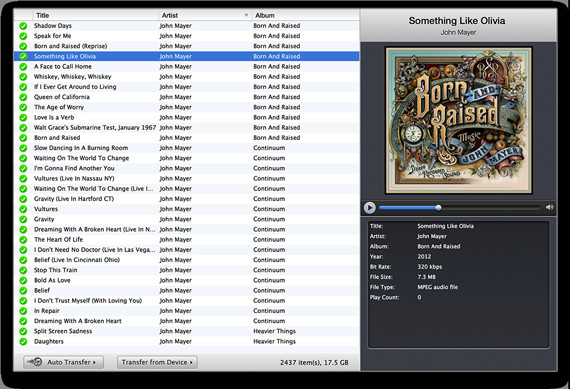Click check icon beside Belief (Live In Cincinnati Ohio)
This screenshot has width=570, height=389.
(x=23, y=260)
